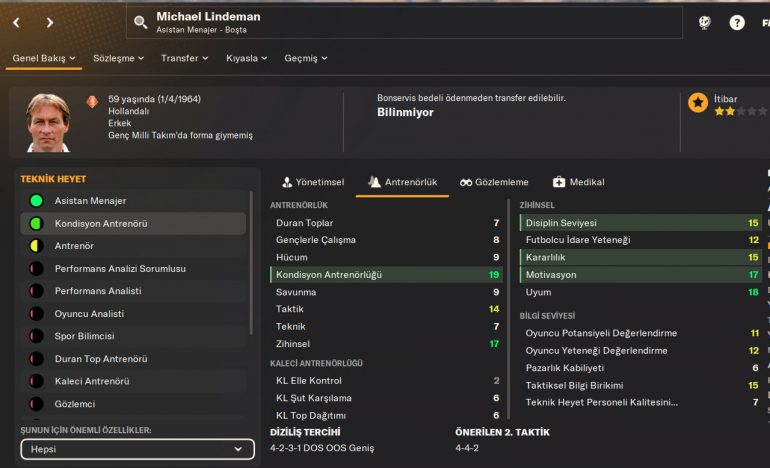This screenshot has width=770, height=468.
Task: Click the Medikal first-aid kit icon
Action: click(x=559, y=182)
